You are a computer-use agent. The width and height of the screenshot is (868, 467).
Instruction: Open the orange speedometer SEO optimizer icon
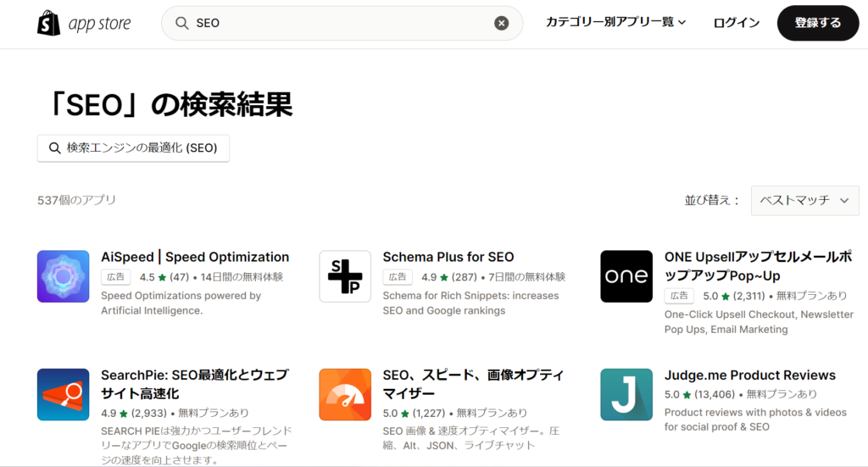click(345, 394)
